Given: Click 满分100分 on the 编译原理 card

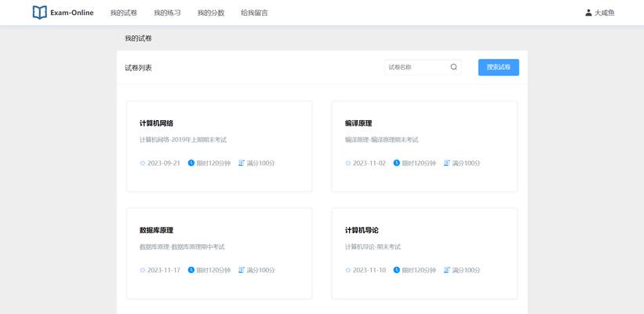Looking at the screenshot, I should tap(466, 163).
